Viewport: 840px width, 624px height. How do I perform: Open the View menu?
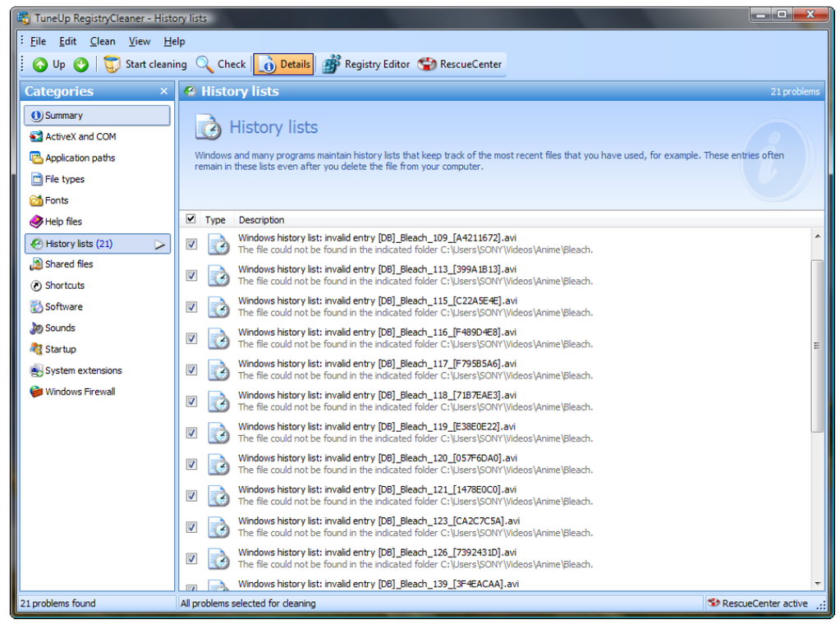pos(140,41)
